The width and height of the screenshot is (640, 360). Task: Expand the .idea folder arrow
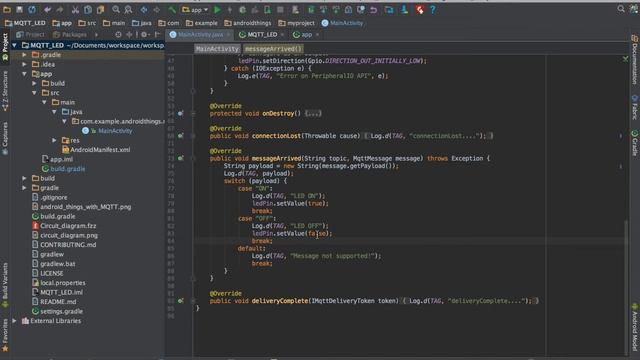(x=24, y=64)
